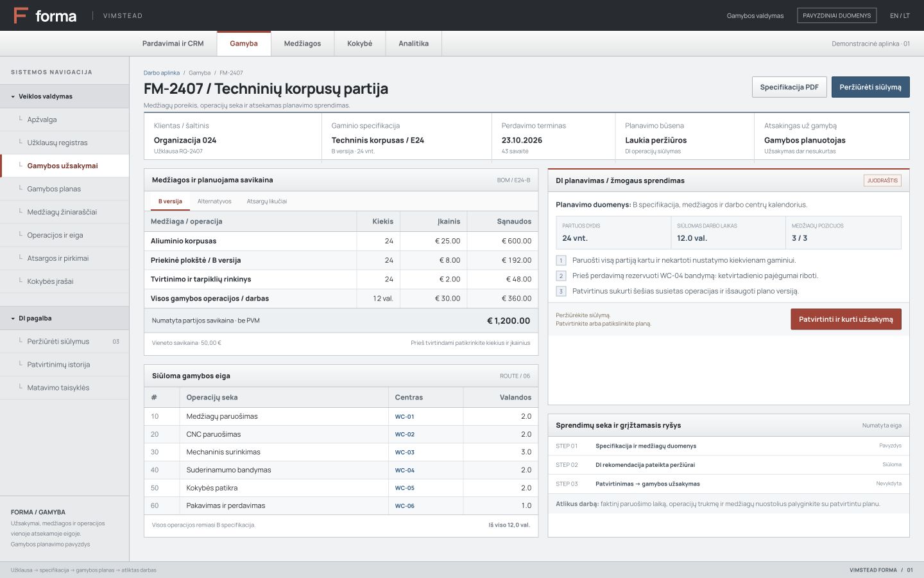
Task: Open Matavimo taisyklės sidebar item
Action: [x=64, y=388]
